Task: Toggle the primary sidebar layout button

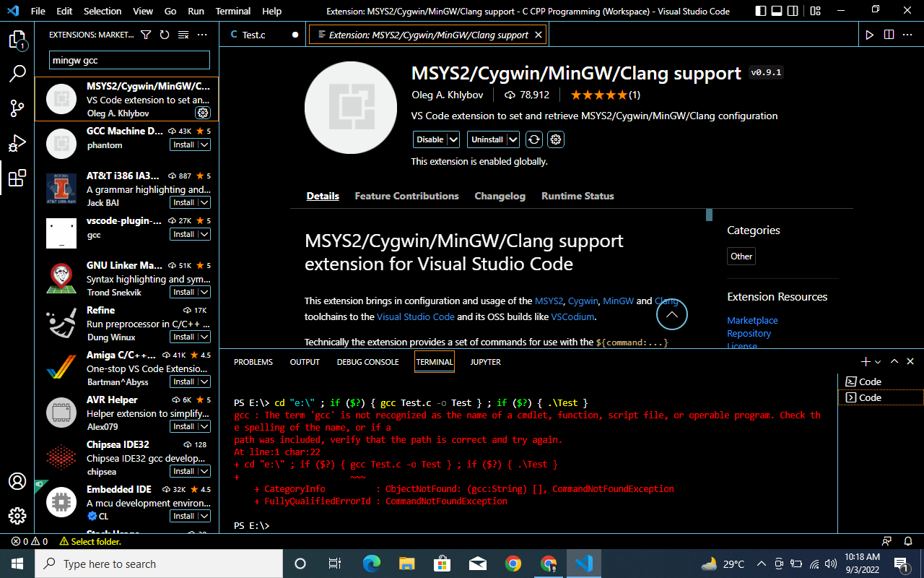Action: pyautogui.click(x=760, y=11)
